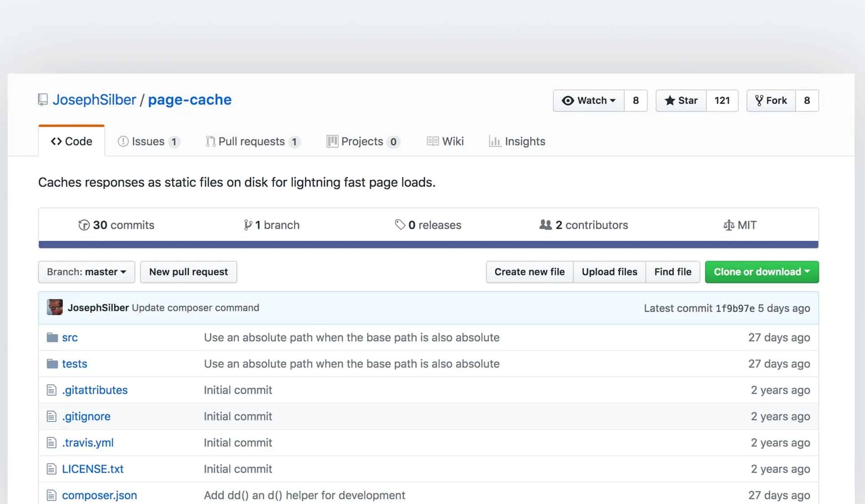Open the 'Update composer command' commit message
This screenshot has width=865, height=504.
coord(196,308)
